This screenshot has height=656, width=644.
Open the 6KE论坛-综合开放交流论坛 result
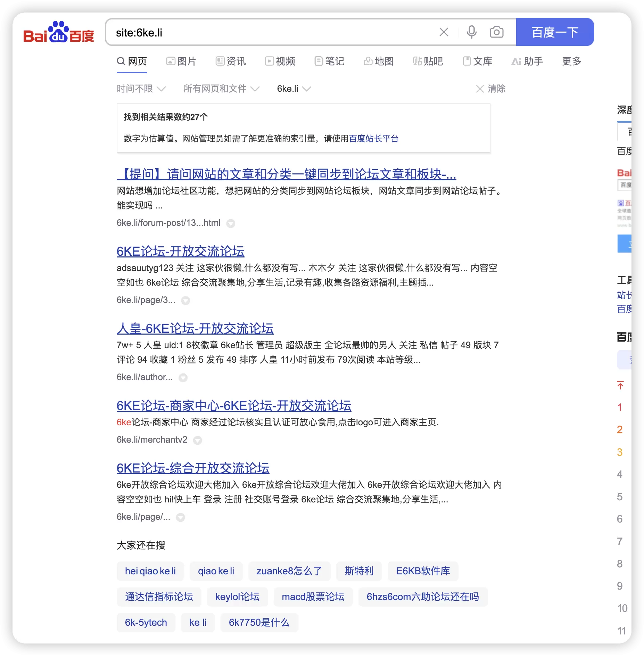click(193, 468)
